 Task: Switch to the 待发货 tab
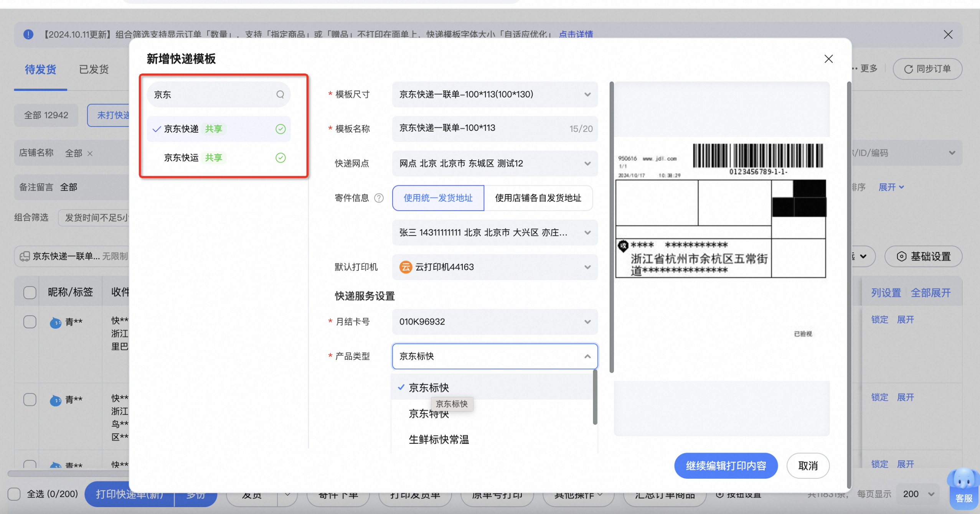click(x=40, y=69)
